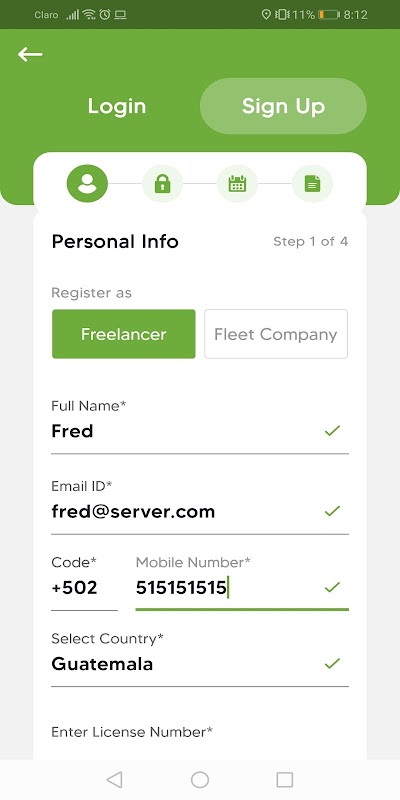The height and width of the screenshot is (800, 400).
Task: Tap the checkmark beside the email field
Action: (332, 511)
